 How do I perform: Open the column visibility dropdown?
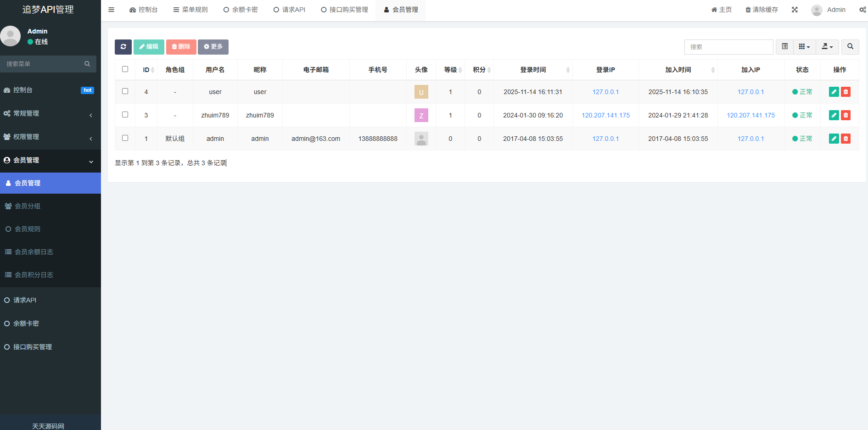tap(804, 47)
